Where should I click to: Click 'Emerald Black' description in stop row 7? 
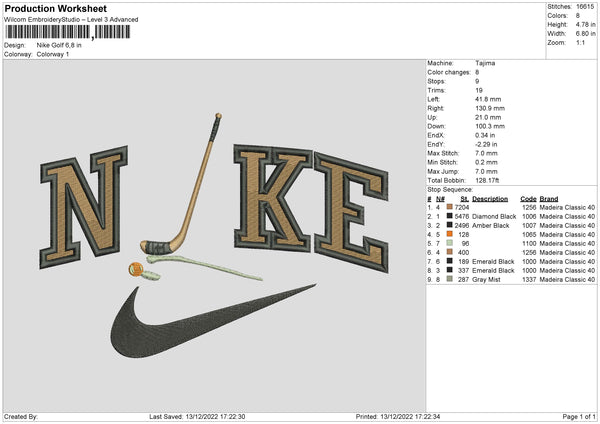[493, 262]
